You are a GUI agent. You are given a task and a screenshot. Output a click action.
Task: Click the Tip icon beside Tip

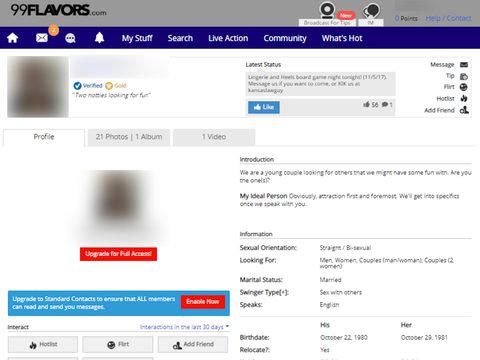point(464,77)
